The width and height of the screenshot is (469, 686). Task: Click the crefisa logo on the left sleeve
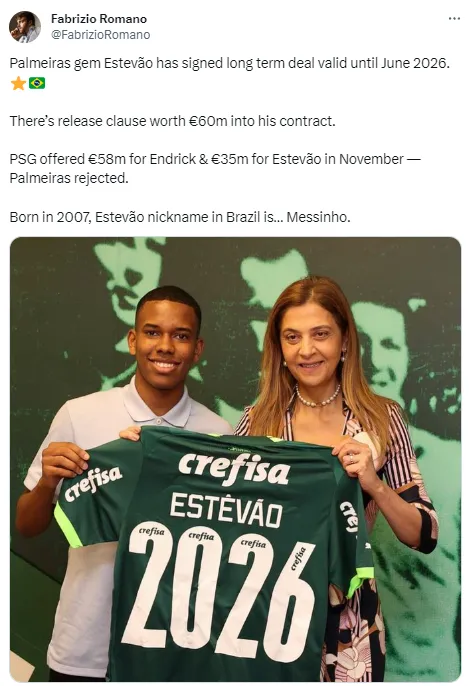pos(93,483)
